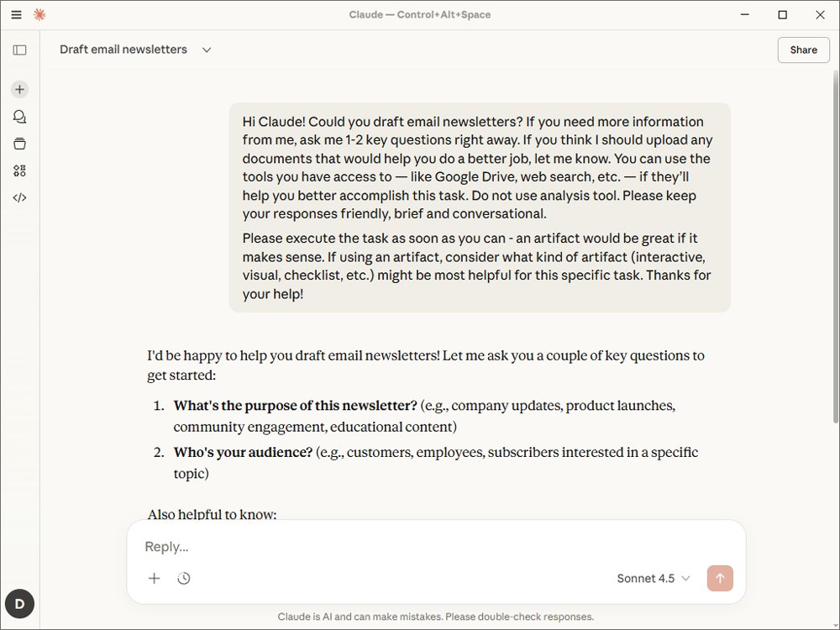Image resolution: width=840 pixels, height=630 pixels.
Task: Open the Chats list icon
Action: [19, 117]
